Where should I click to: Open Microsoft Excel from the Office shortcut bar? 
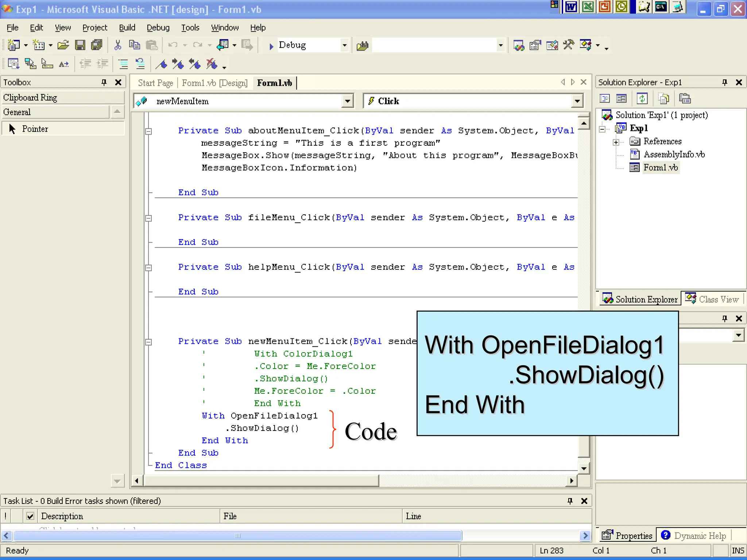pyautogui.click(x=588, y=7)
